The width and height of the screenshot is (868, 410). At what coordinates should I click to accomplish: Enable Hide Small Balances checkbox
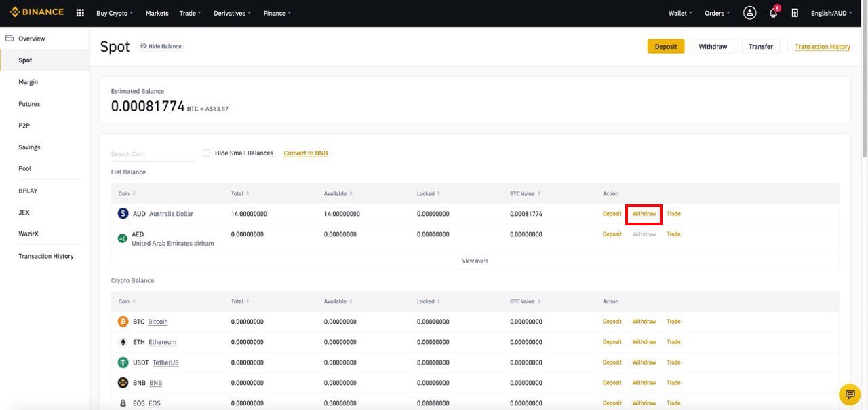(x=206, y=153)
